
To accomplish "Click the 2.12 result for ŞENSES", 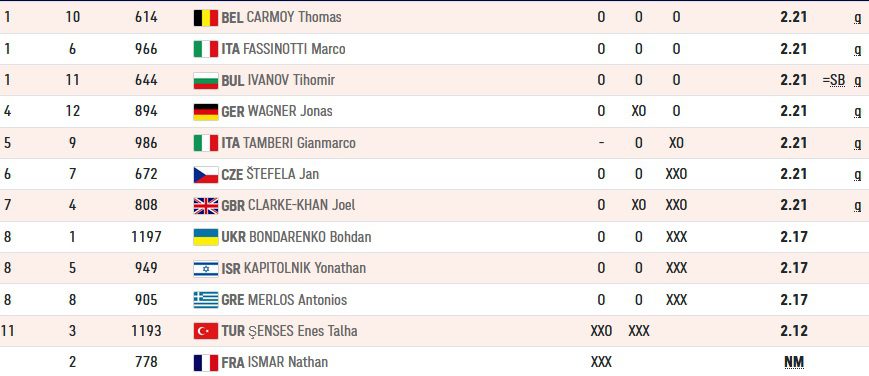I will coord(794,331).
